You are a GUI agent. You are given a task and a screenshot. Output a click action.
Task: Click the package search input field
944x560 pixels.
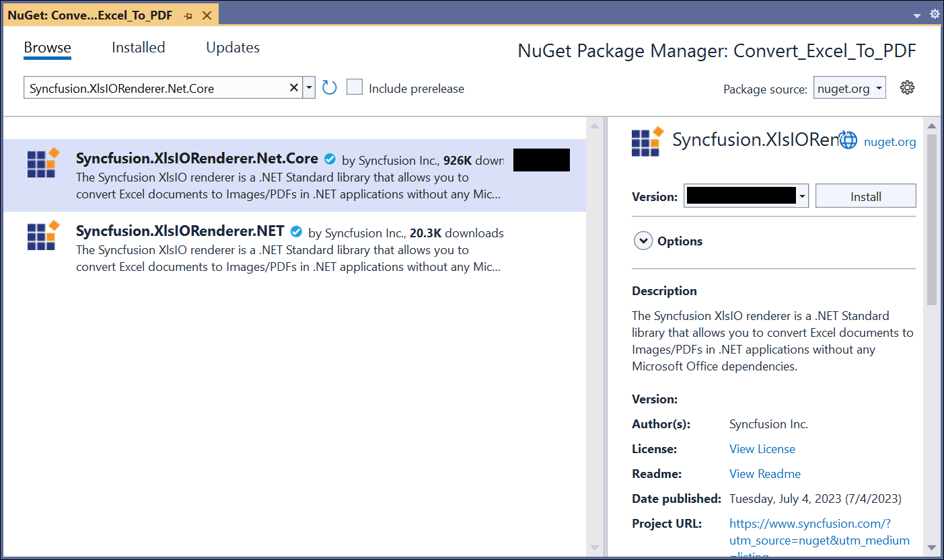(x=155, y=88)
